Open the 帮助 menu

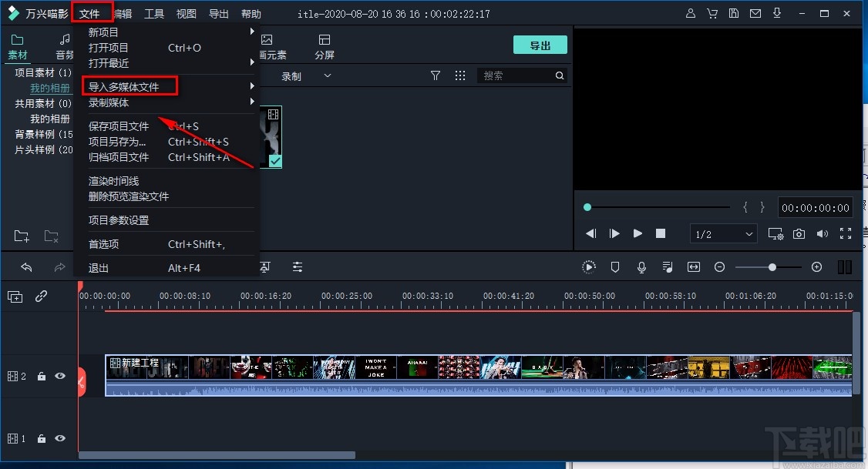pos(251,14)
